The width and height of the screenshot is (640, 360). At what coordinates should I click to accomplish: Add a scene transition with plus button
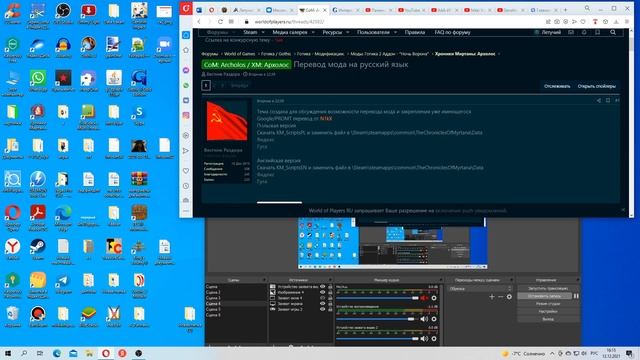pyautogui.click(x=492, y=297)
